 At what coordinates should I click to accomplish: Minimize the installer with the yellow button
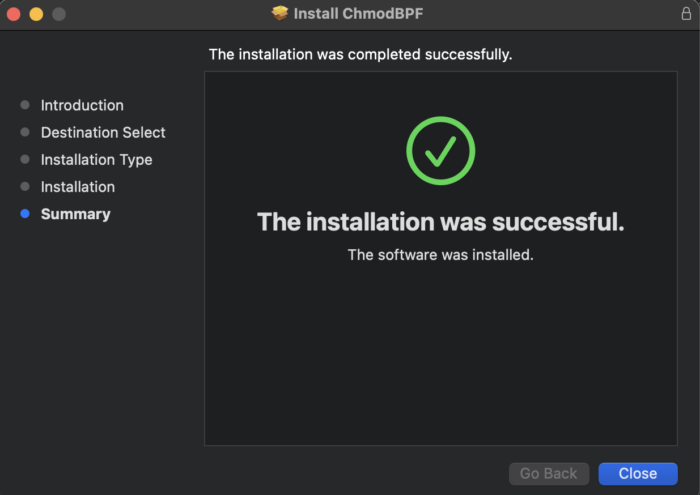click(x=36, y=14)
